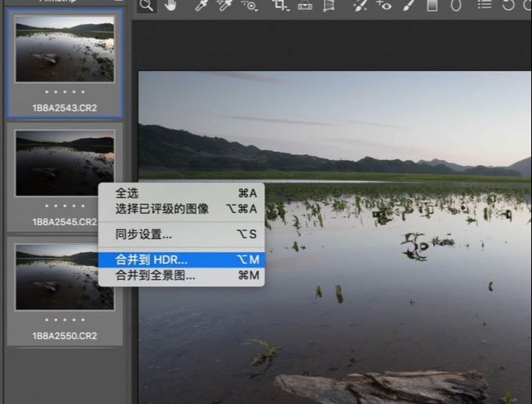Select the Radial Filter tool
532x404 pixels.
pos(456,5)
